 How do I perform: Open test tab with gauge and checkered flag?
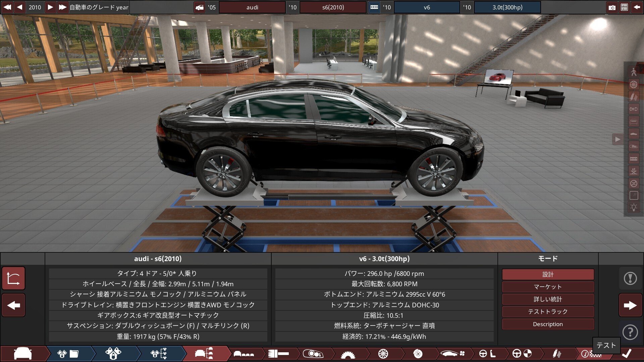coord(591,354)
